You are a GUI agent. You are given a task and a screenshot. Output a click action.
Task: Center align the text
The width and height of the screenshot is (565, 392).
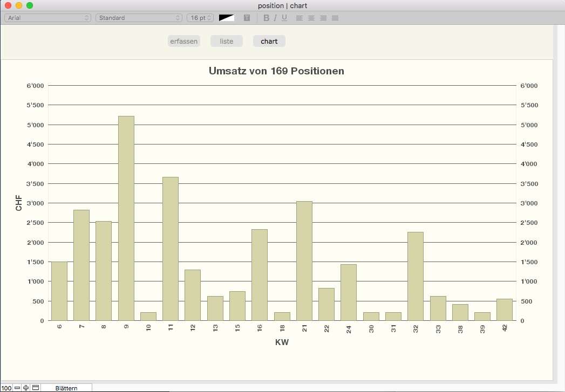(x=311, y=18)
